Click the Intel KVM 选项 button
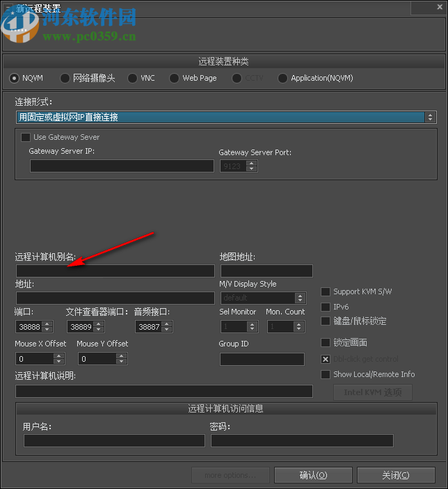Viewport: 448px width, 489px height. [373, 392]
